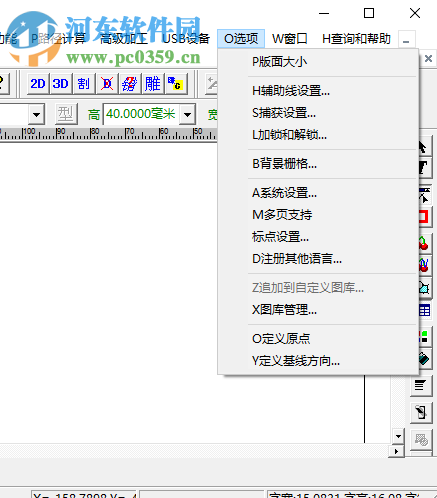Click the 割 (cut) toolbar icon
Viewport: 437px width, 498px height.
[83, 83]
